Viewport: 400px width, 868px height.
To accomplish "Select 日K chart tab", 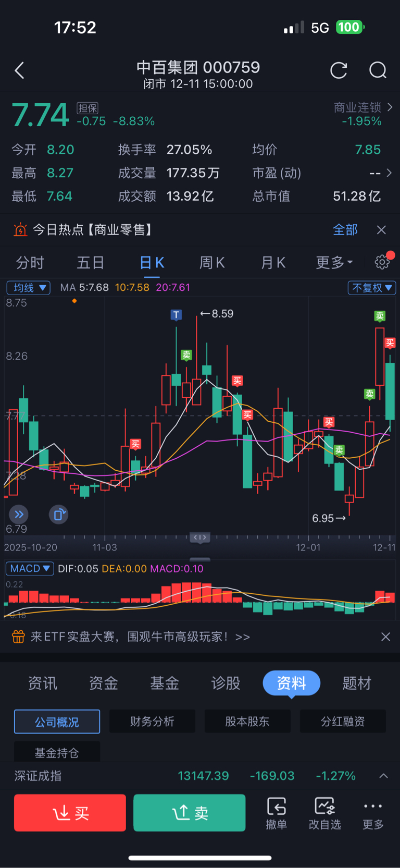I will click(152, 262).
